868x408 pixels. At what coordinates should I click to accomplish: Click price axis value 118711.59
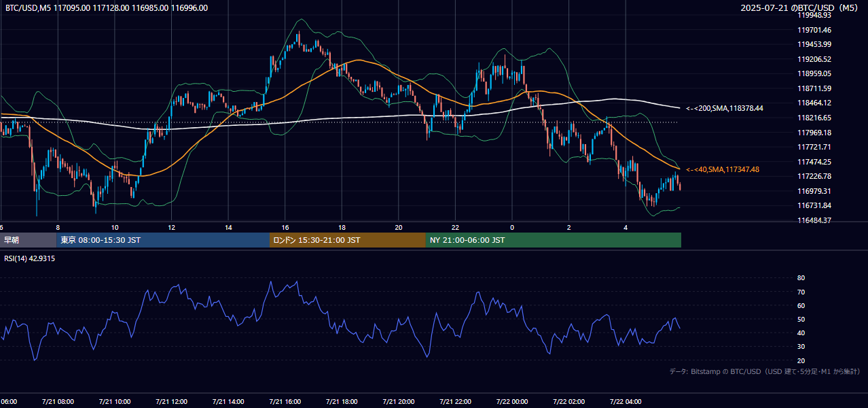click(x=814, y=88)
